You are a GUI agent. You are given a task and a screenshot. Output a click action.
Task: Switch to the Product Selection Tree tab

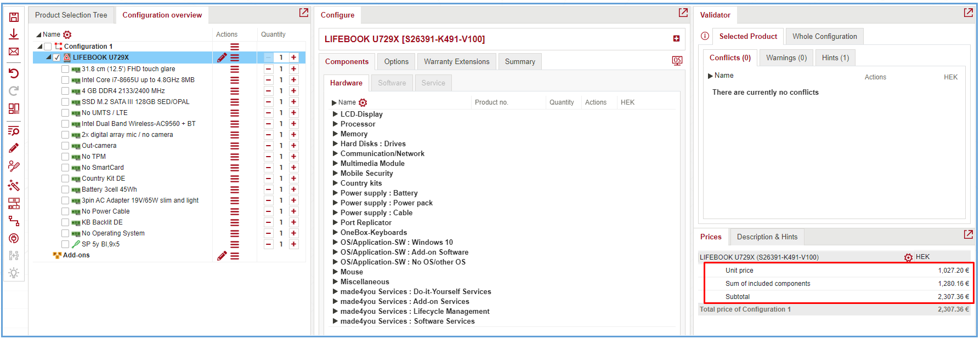tap(71, 15)
